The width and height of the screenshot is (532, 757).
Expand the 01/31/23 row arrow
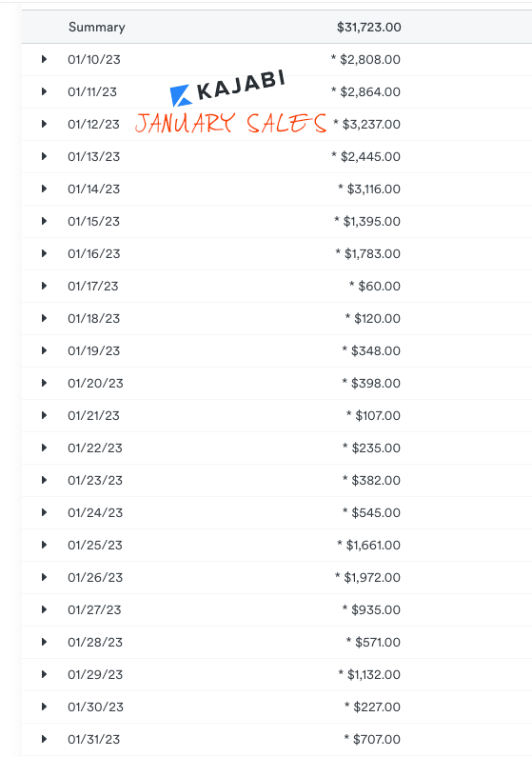click(44, 739)
